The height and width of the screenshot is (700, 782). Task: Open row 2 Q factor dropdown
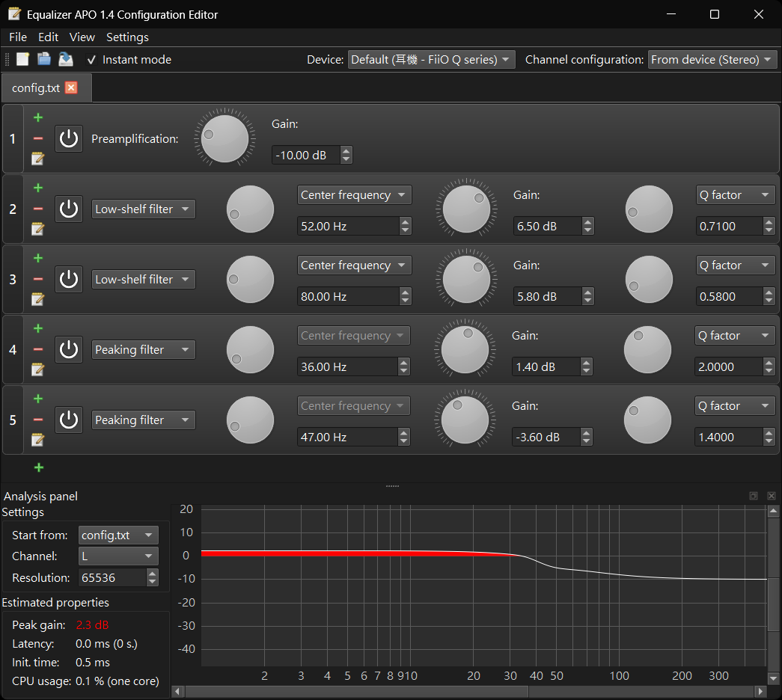(x=735, y=195)
